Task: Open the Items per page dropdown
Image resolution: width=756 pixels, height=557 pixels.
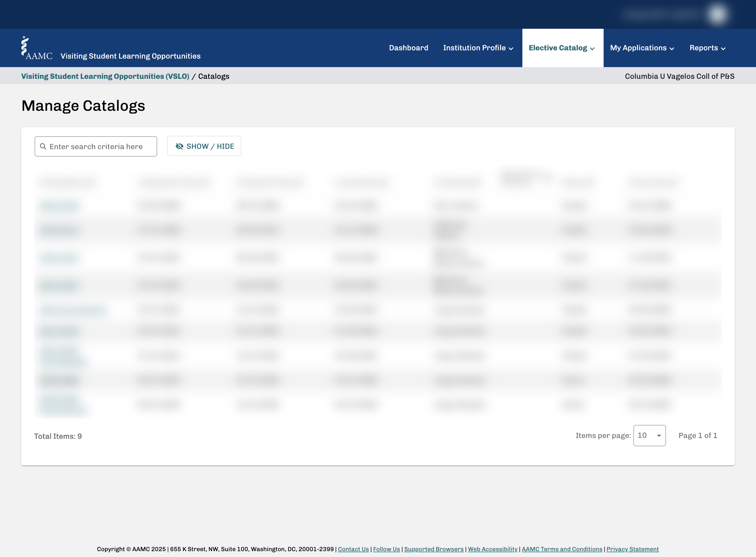Action: tap(649, 435)
